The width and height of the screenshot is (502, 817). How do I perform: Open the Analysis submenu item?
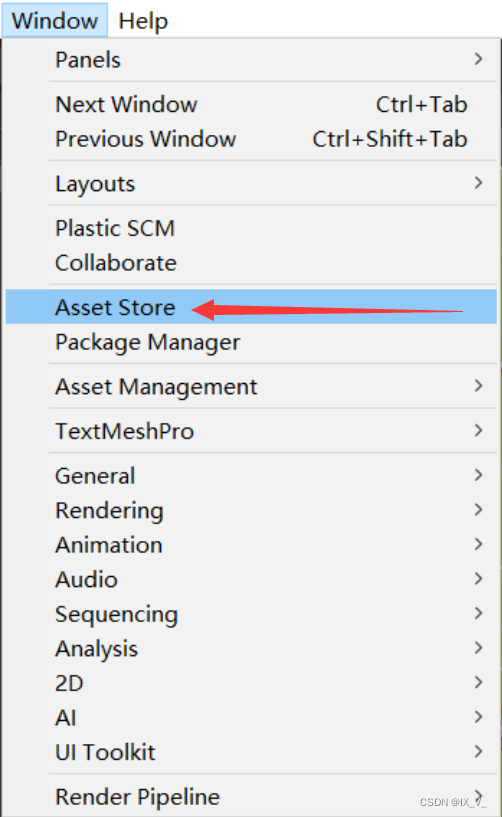pyautogui.click(x=251, y=648)
